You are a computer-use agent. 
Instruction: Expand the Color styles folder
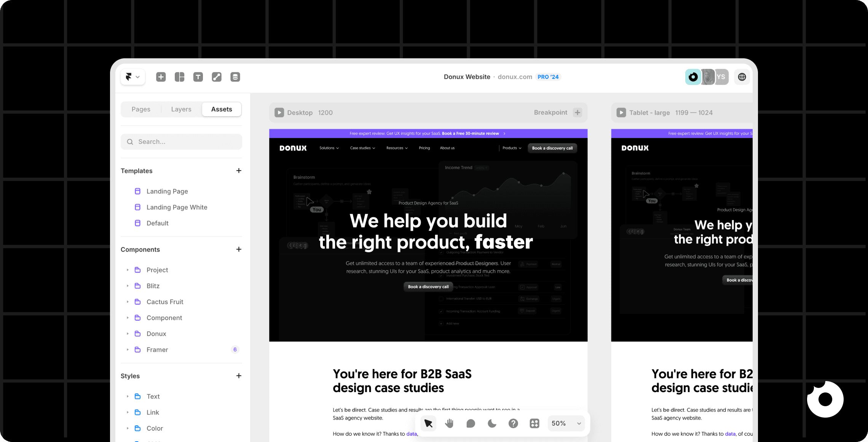(128, 428)
